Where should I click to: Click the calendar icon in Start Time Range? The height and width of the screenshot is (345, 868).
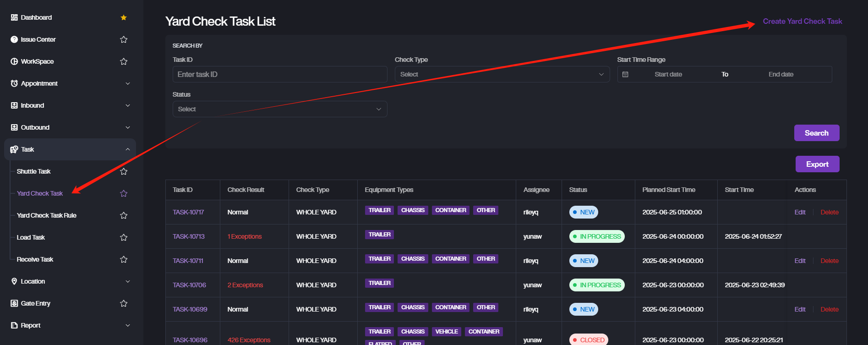(x=625, y=74)
